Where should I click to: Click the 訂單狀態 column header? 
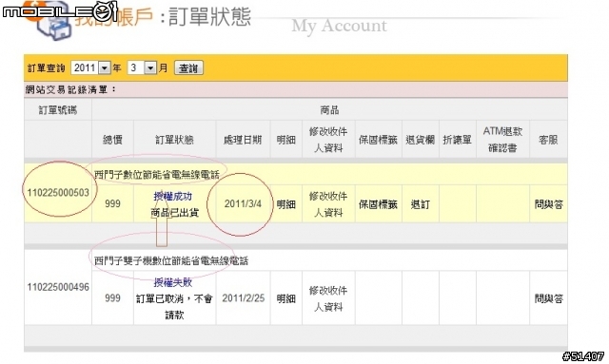[x=174, y=140]
